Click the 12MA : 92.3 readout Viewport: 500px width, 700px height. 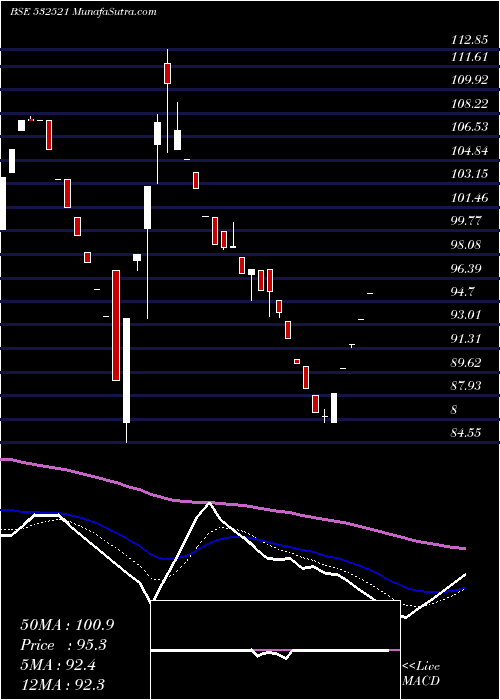65,685
